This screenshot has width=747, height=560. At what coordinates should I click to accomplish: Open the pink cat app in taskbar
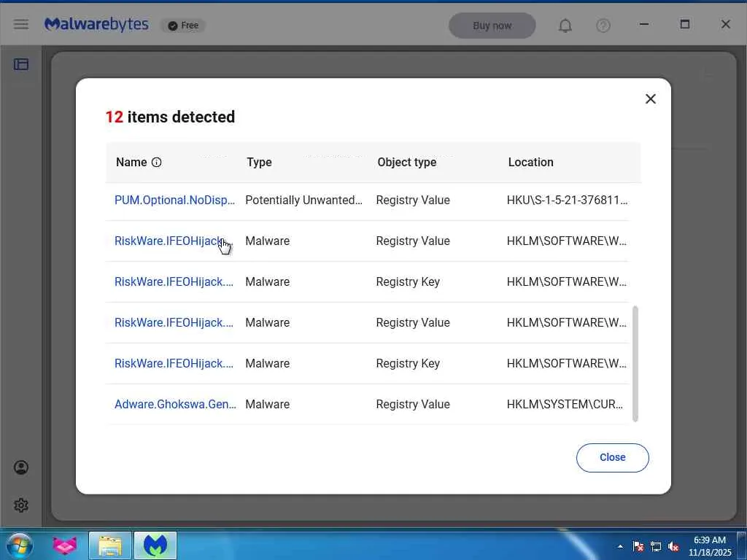pyautogui.click(x=65, y=545)
